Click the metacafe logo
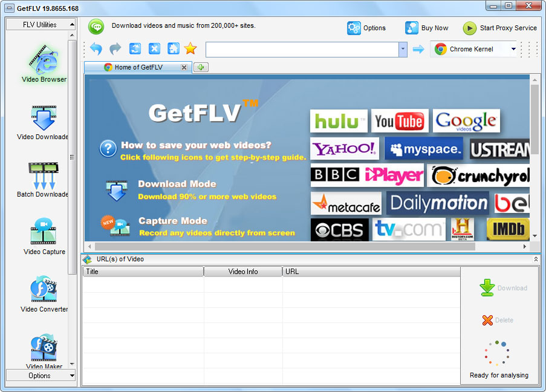Screen dimensions: 546x392 [x=346, y=203]
